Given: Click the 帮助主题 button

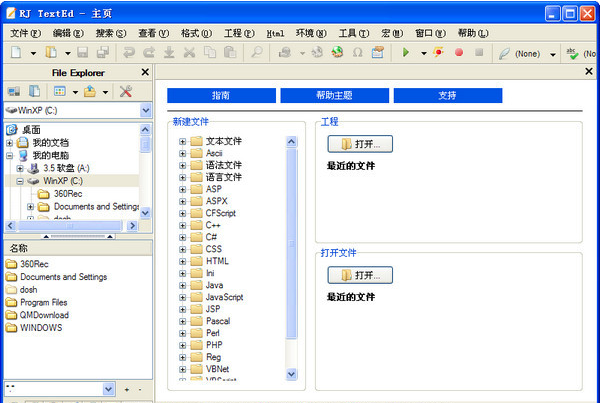Looking at the screenshot, I should pos(334,95).
